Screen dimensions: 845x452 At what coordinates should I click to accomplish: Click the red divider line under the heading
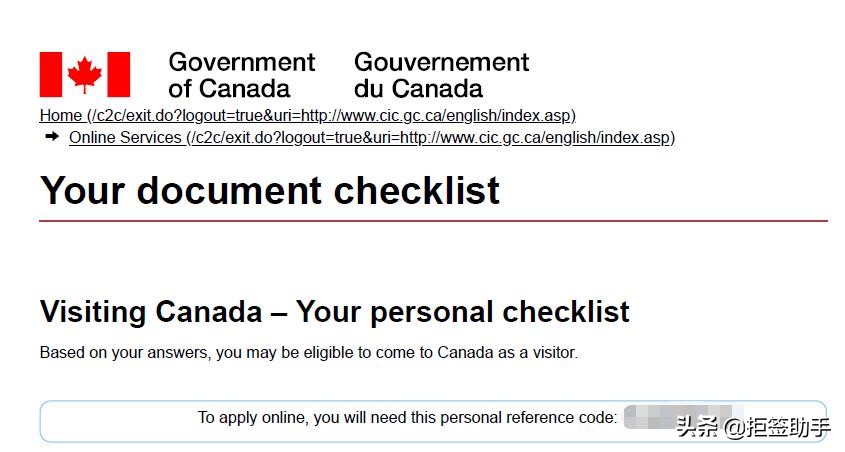click(x=433, y=220)
